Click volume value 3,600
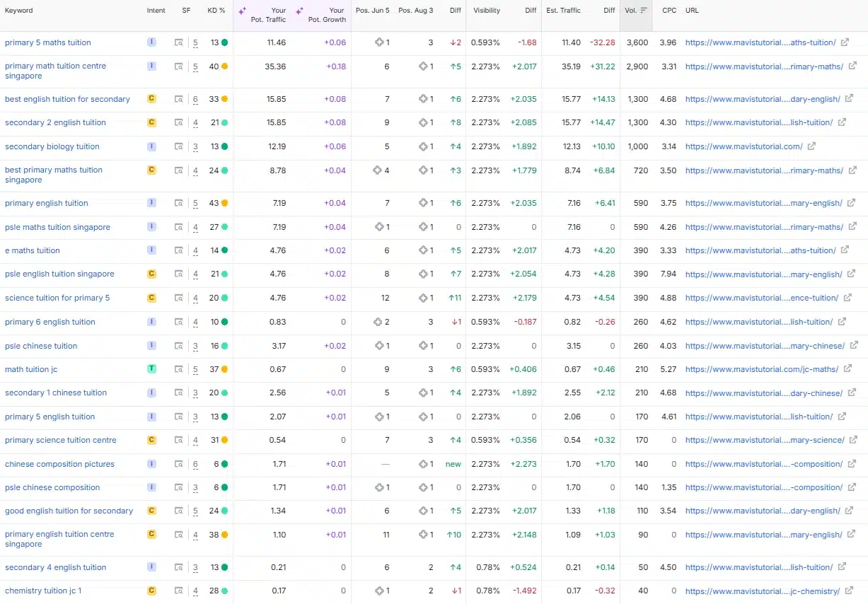Image resolution: width=868 pixels, height=604 pixels. coord(637,42)
